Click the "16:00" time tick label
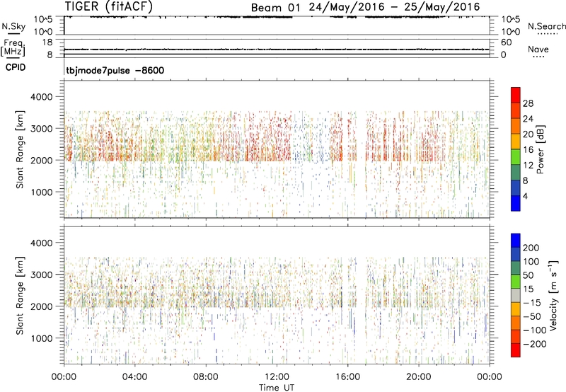Viewport: 566px width, 392px height. [x=347, y=377]
